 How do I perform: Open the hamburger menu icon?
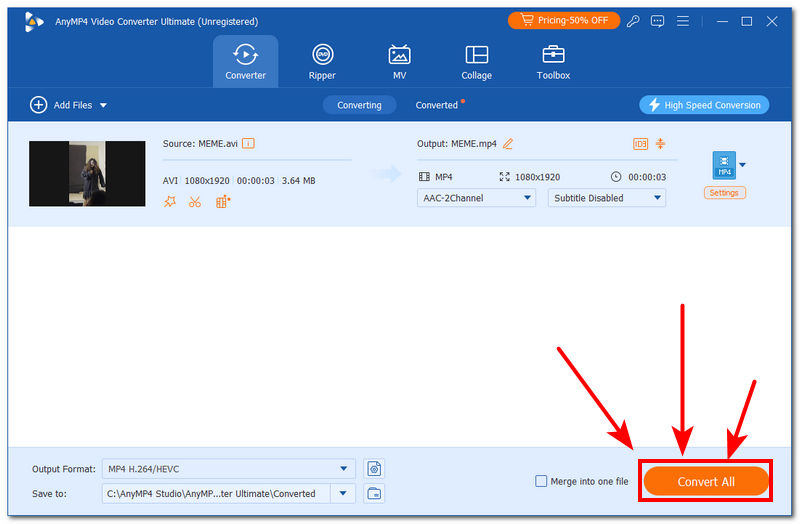pos(682,21)
